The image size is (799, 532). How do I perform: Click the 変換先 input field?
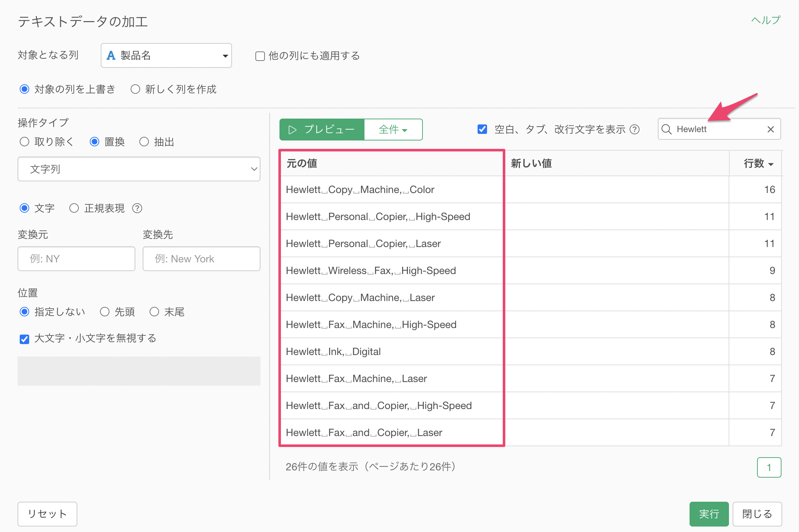(201, 259)
